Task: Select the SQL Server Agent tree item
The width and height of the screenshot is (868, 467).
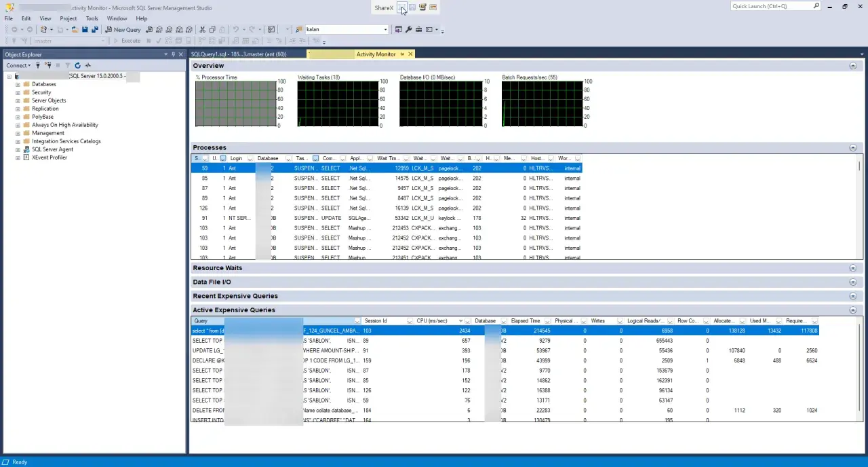Action: click(x=52, y=149)
